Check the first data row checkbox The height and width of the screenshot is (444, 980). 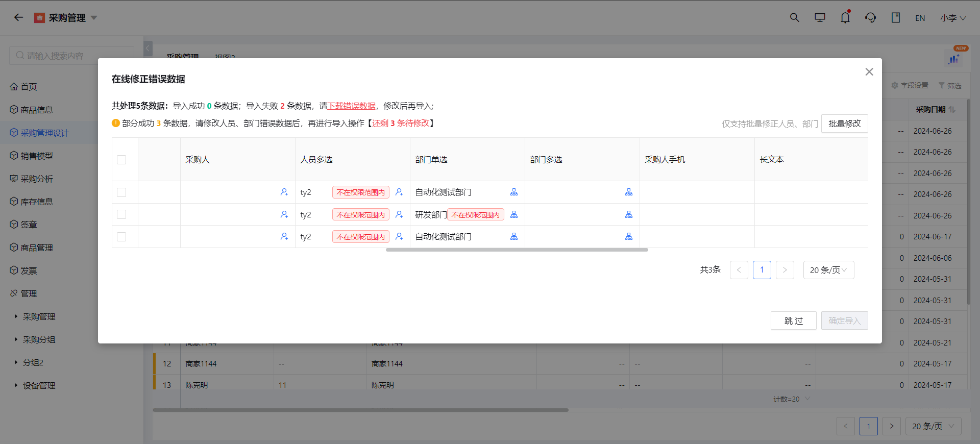pos(121,192)
